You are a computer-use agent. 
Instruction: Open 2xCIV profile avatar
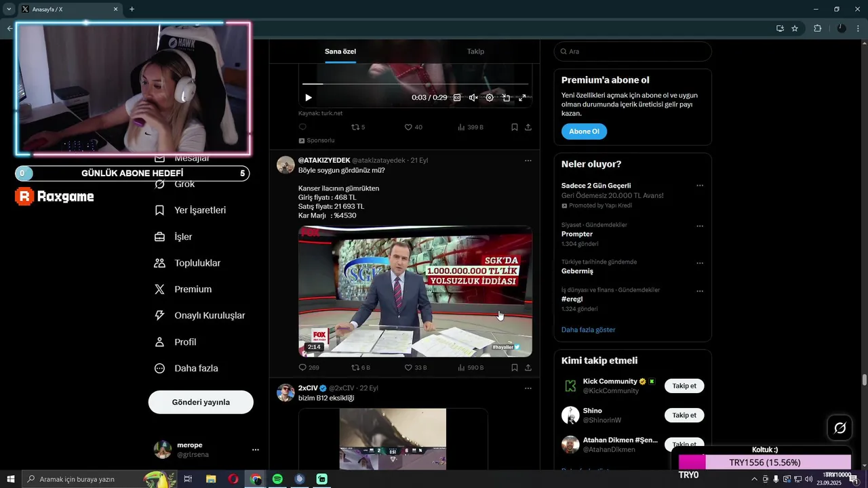pos(285,392)
